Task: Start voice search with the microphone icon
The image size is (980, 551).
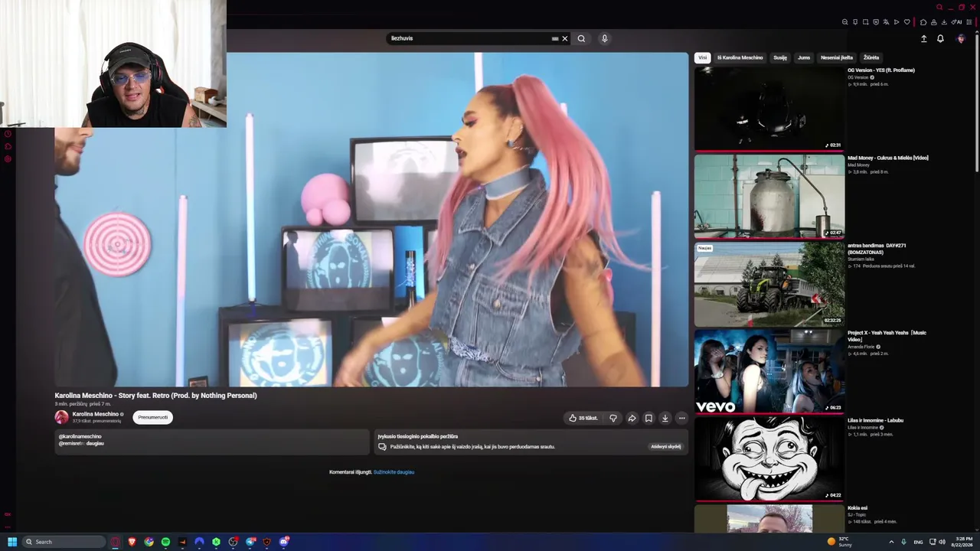Action: (604, 38)
